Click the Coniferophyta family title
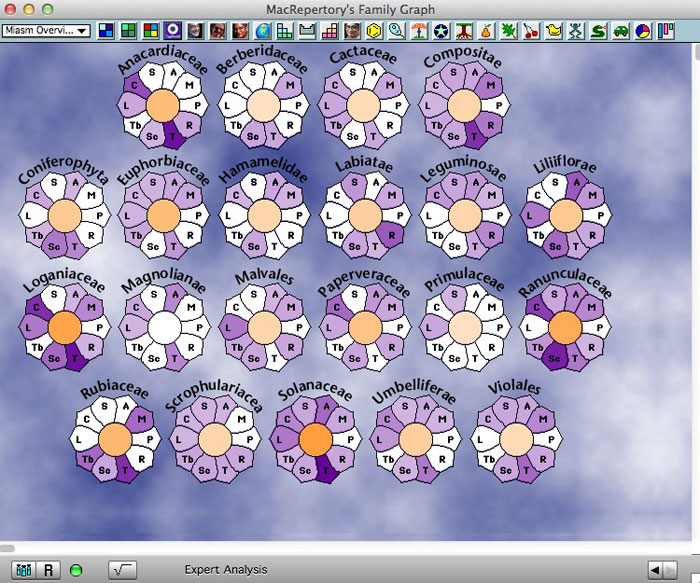Viewport: 700px width, 583px height. (63, 170)
